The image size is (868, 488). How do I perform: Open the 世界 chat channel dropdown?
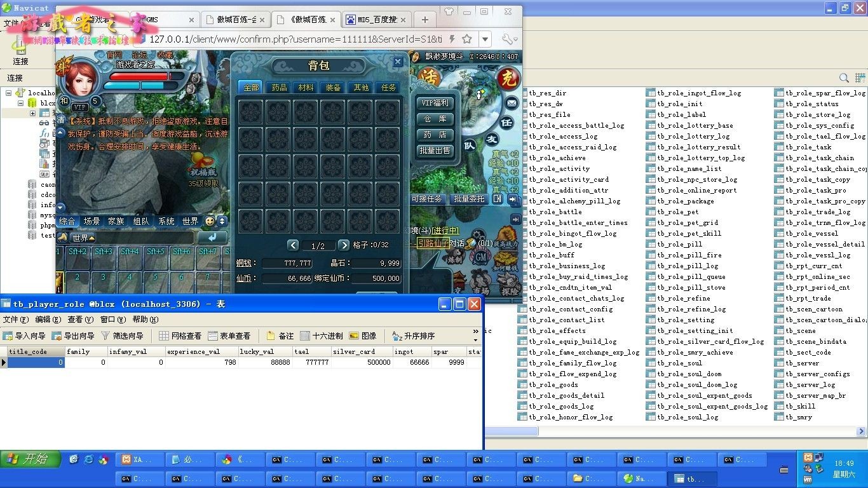point(83,238)
